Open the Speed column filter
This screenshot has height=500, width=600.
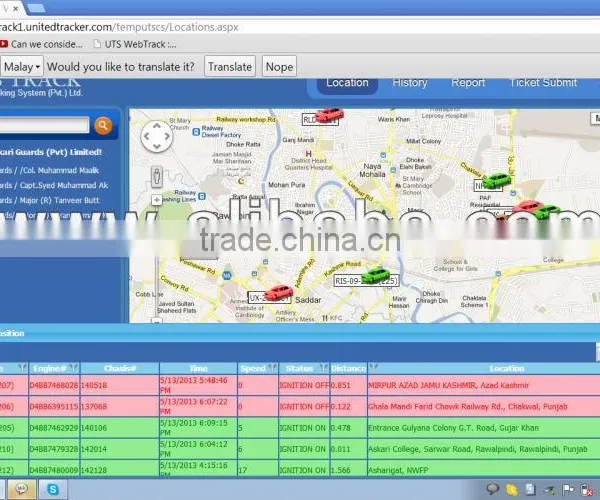[x=272, y=368]
